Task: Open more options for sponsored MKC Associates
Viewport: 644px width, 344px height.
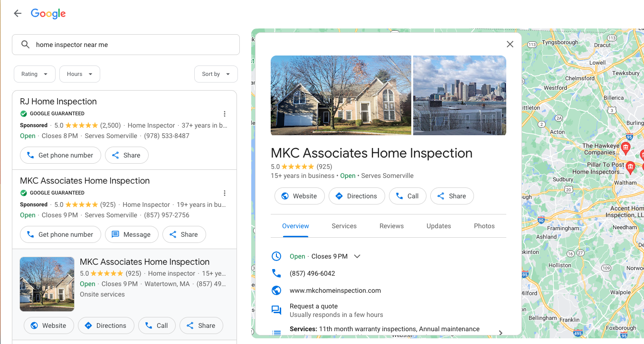Action: click(x=225, y=193)
